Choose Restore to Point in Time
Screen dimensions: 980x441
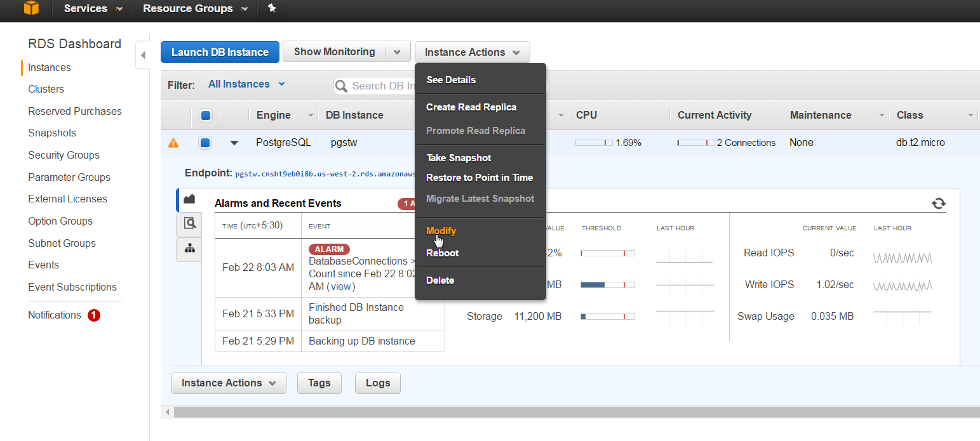click(x=480, y=178)
